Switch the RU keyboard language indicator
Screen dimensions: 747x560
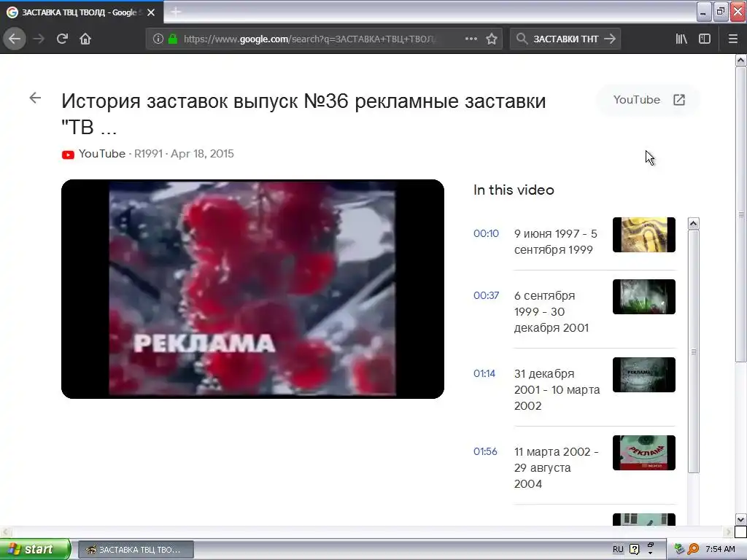coord(618,550)
